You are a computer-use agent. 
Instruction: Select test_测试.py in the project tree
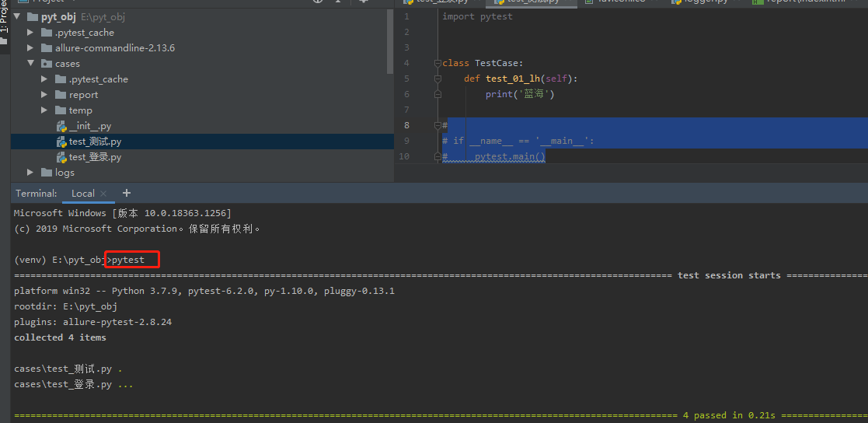[x=96, y=142]
